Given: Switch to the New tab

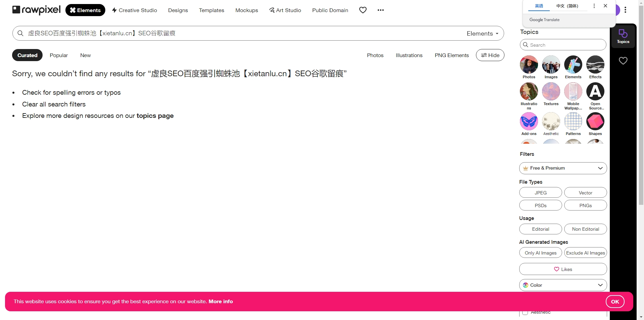Looking at the screenshot, I should tap(86, 55).
